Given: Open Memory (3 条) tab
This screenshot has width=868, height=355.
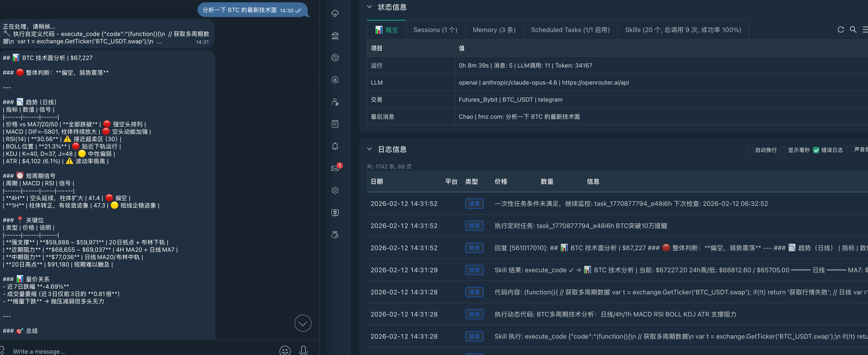Looking at the screenshot, I should (494, 30).
